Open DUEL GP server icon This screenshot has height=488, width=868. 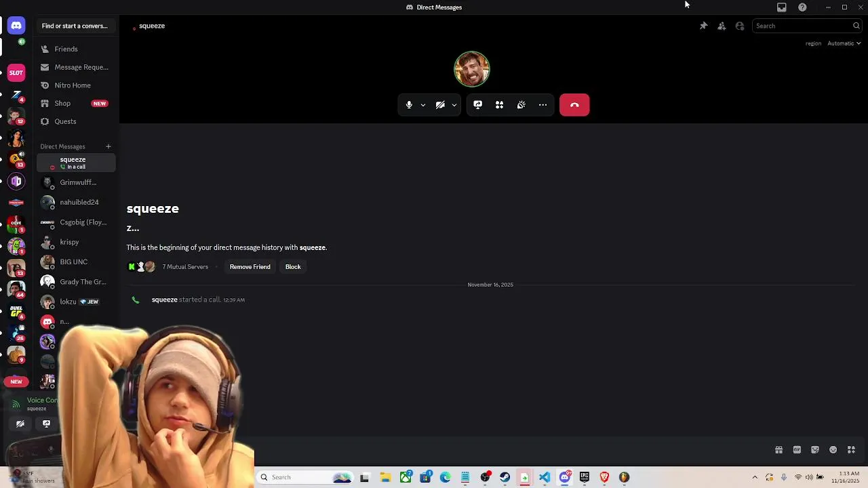tap(16, 311)
